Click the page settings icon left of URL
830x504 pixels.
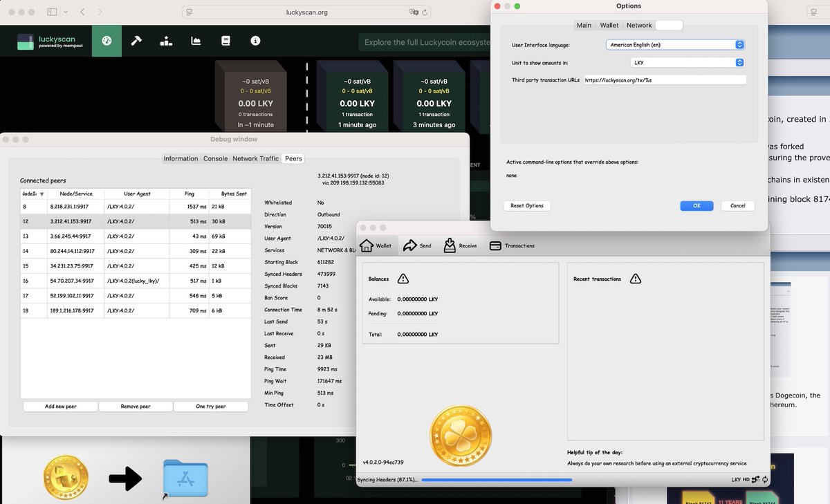[190, 12]
